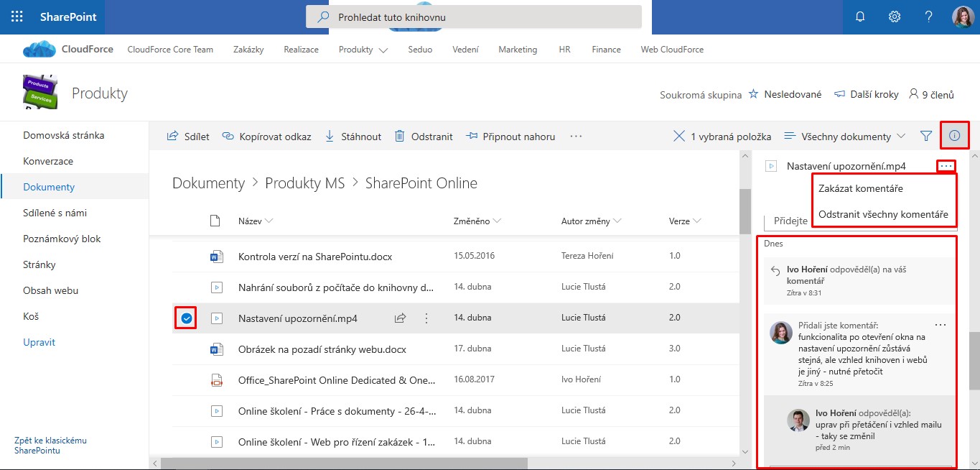Click share icon in Nastavení upozornění.mp4 row
The height and width of the screenshot is (470, 980).
pyautogui.click(x=401, y=318)
